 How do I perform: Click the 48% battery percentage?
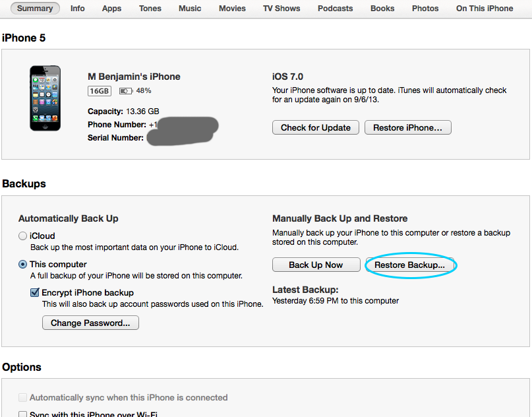(x=144, y=90)
